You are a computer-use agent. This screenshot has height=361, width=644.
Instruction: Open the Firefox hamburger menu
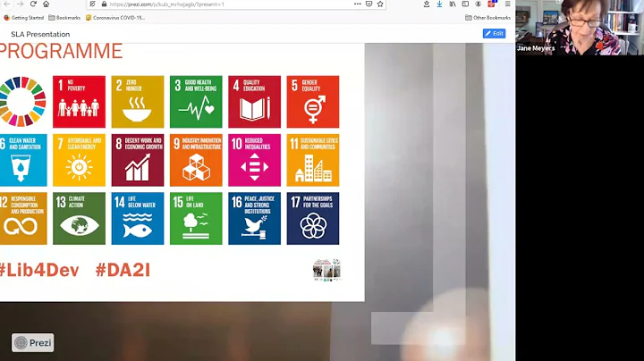coord(508,4)
